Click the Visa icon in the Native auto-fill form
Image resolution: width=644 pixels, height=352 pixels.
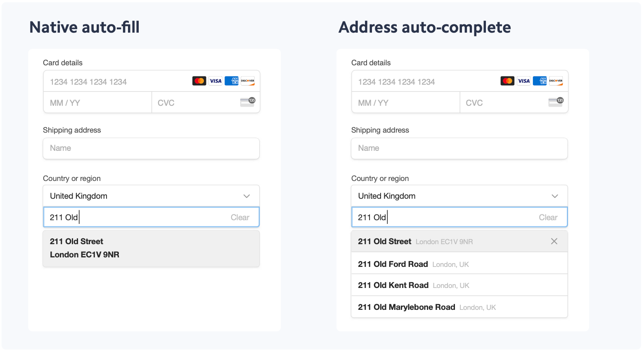point(215,81)
